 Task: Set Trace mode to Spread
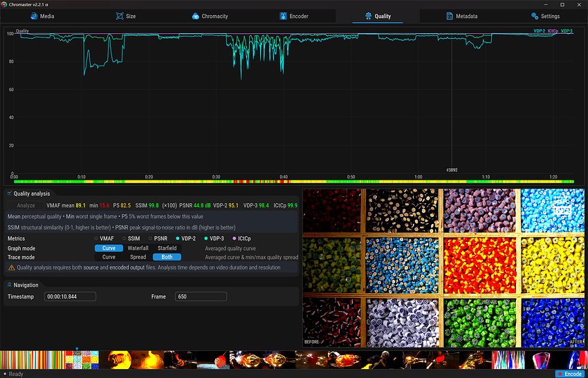click(138, 257)
